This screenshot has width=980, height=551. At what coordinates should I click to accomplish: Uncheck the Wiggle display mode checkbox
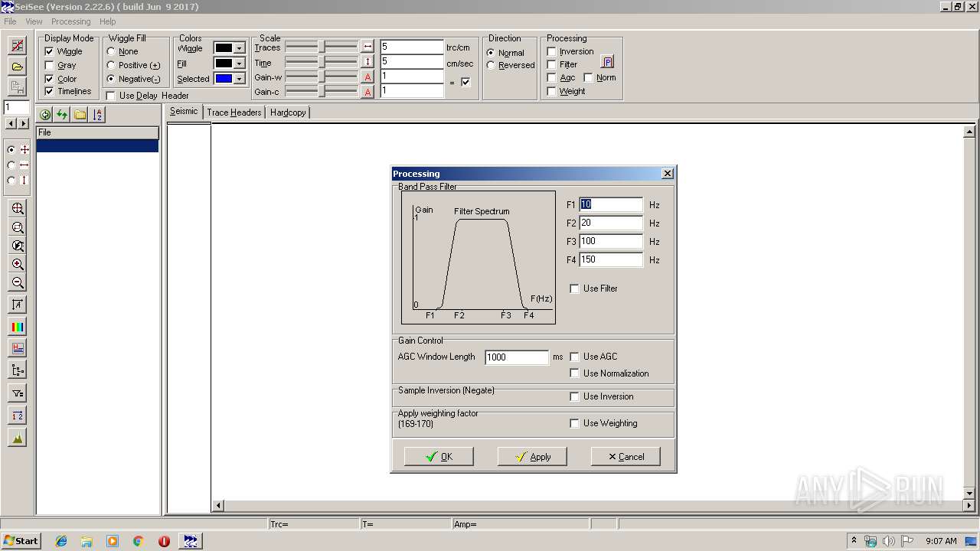pyautogui.click(x=50, y=51)
